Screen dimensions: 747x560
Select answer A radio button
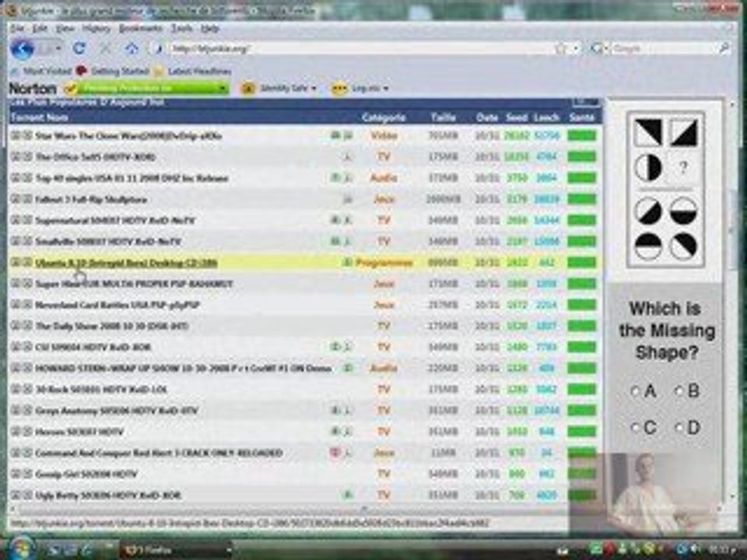[x=635, y=391]
